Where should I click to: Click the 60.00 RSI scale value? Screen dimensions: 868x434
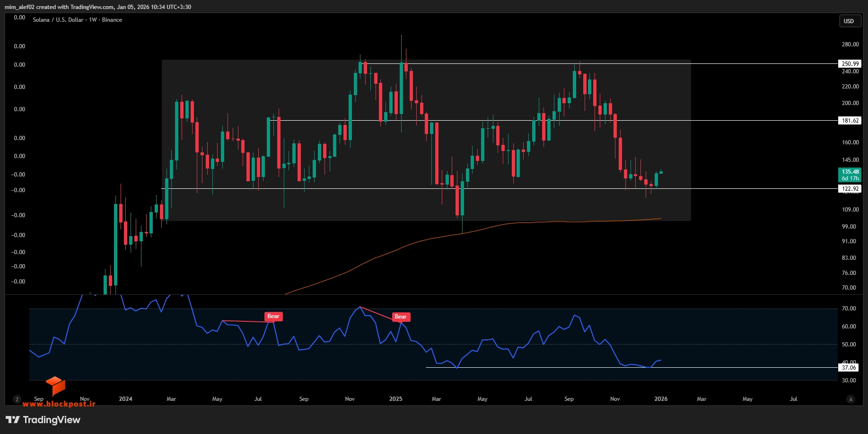click(x=849, y=327)
